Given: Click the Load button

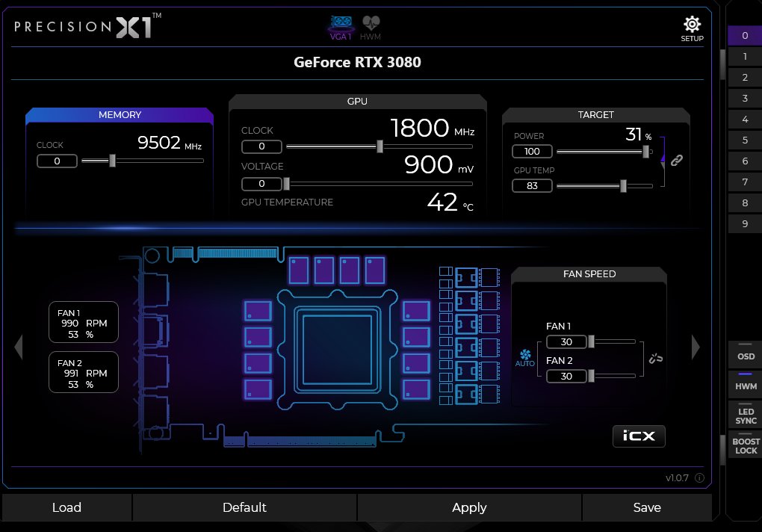Looking at the screenshot, I should 66,507.
